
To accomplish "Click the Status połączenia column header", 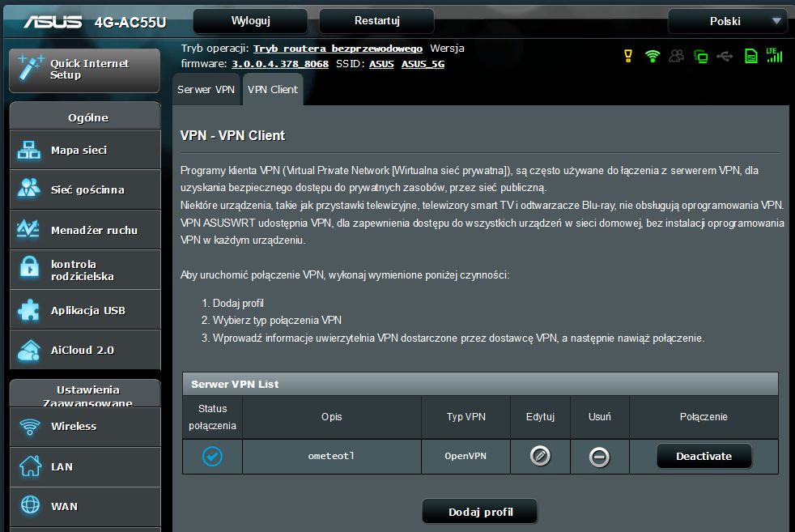I will 212,417.
